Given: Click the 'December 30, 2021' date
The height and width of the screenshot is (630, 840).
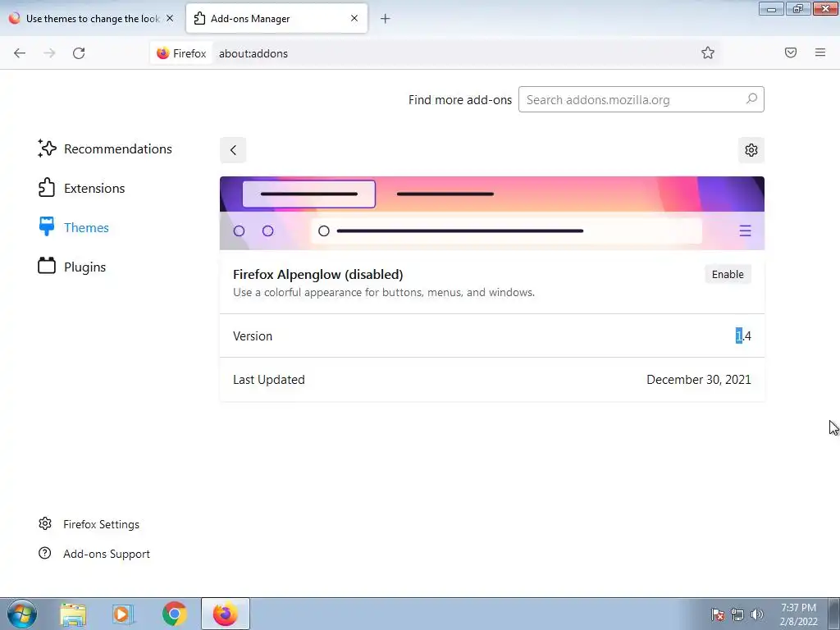Looking at the screenshot, I should point(699,380).
